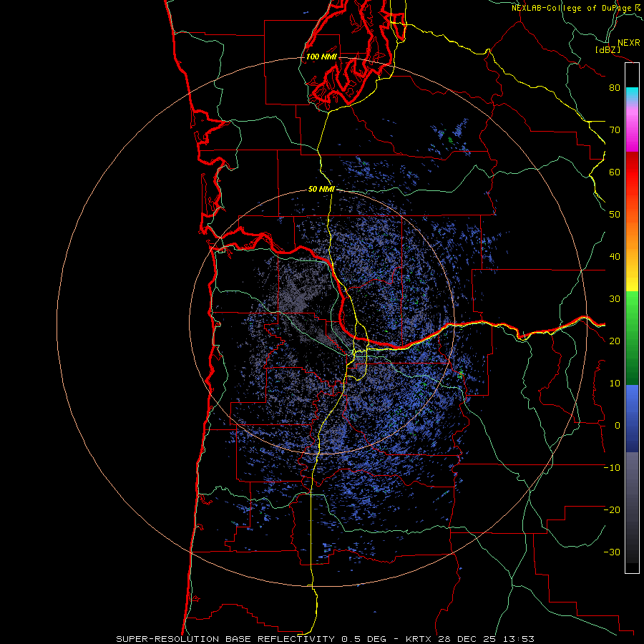
Task: Click the orange segment of the color bar
Action: [x=632, y=234]
